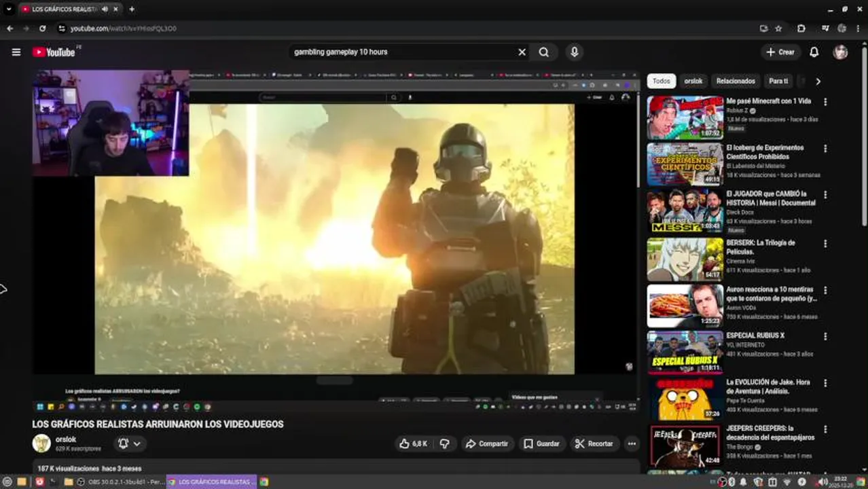Click the main video player area
The height and width of the screenshot is (489, 868).
[336, 241]
